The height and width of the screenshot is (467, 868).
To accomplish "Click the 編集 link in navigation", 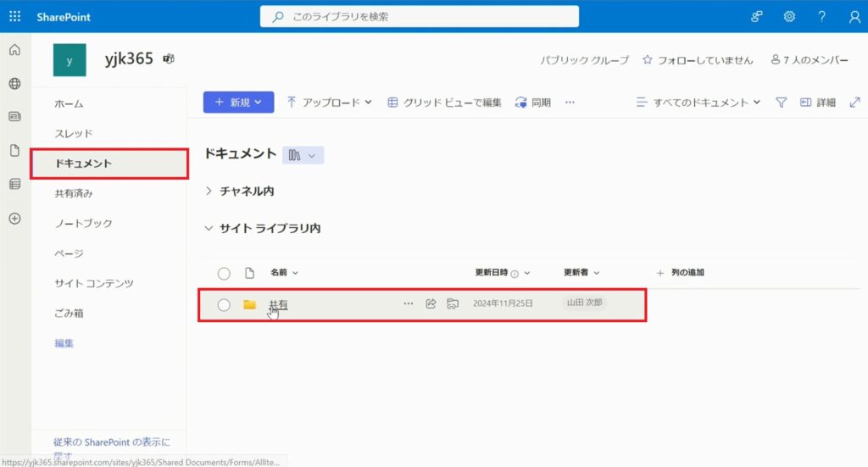I will tap(64, 343).
